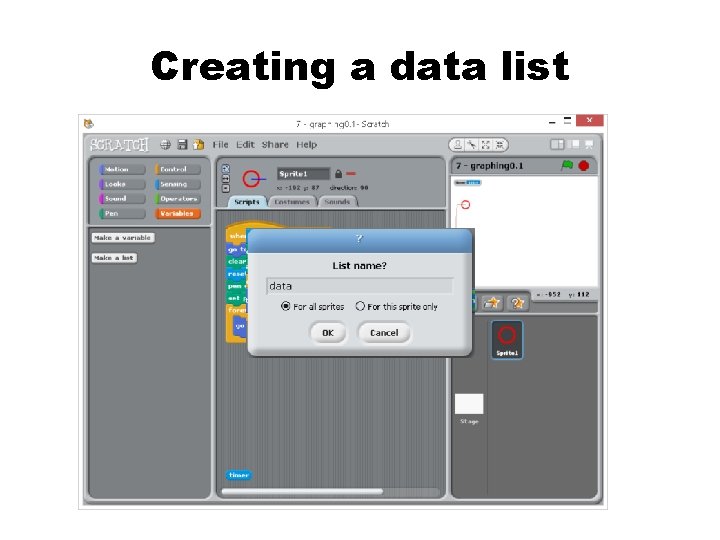Click the 'List name?' prompt text
This screenshot has height=540, width=720.
click(x=360, y=266)
